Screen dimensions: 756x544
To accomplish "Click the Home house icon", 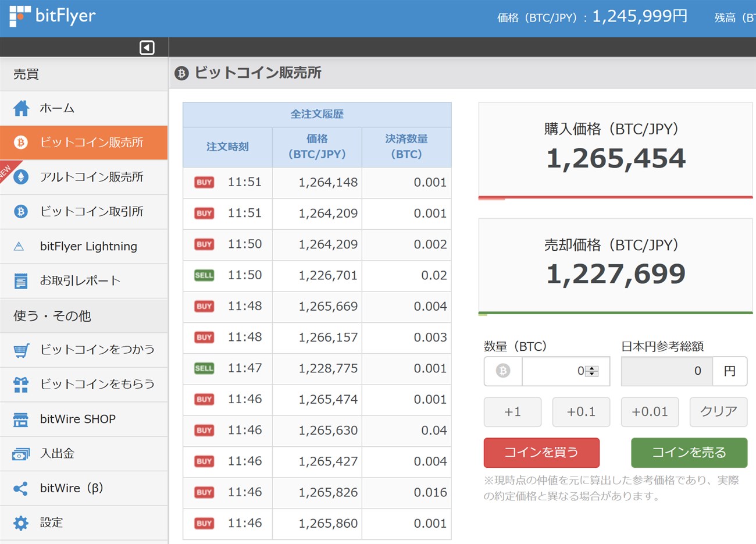I will 21,108.
